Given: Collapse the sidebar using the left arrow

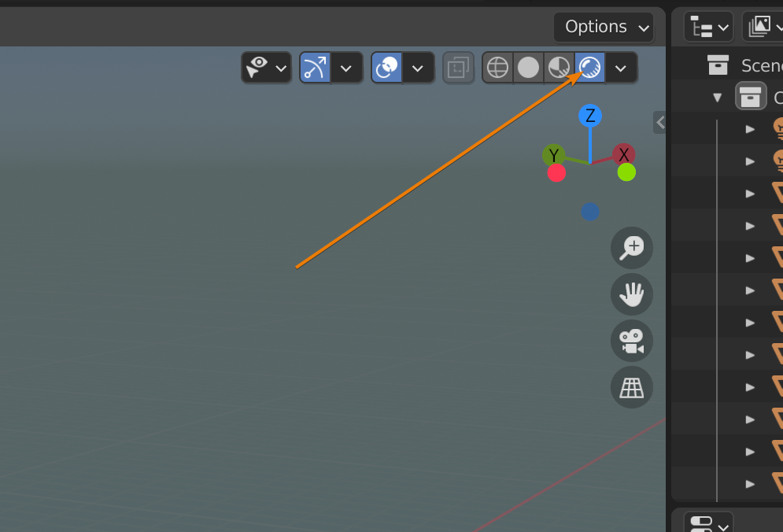Looking at the screenshot, I should [659, 122].
